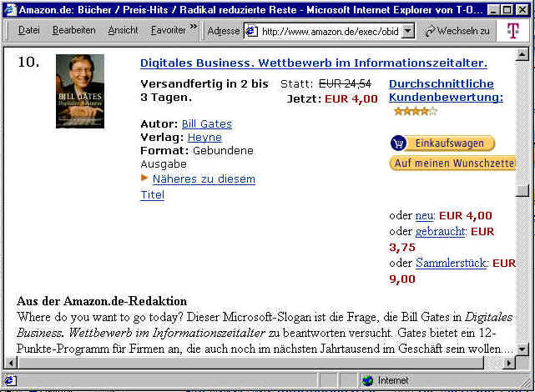Click the Internet zone globe icon
This screenshot has width=535, height=392.
point(368,380)
